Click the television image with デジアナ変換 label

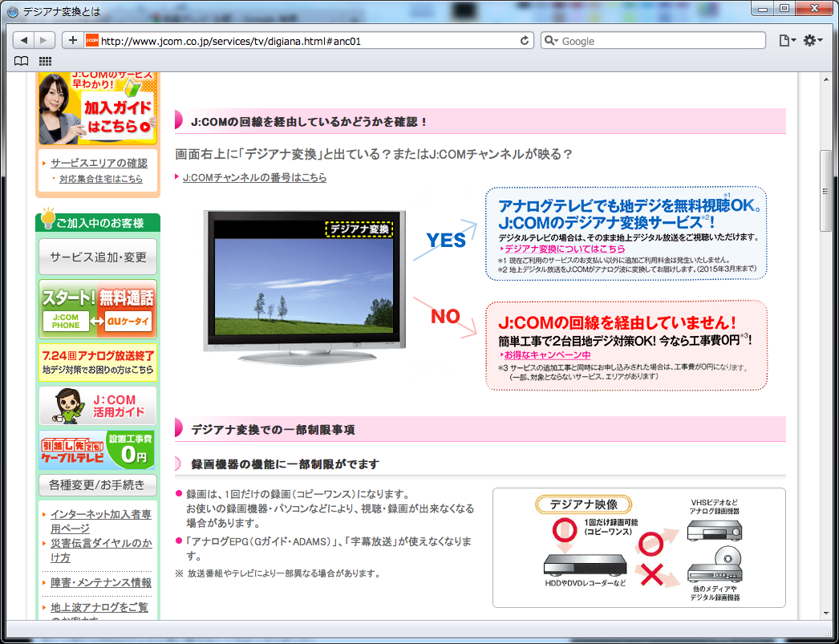[x=305, y=287]
